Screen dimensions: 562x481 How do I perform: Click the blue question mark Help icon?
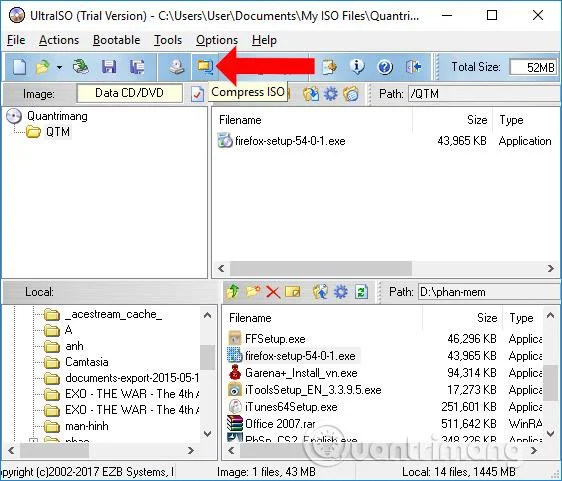[385, 67]
